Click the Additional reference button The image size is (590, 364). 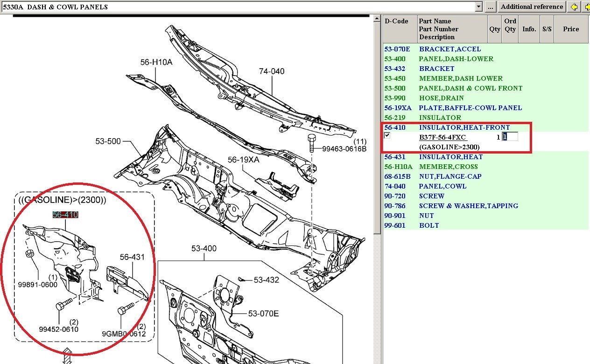532,7
